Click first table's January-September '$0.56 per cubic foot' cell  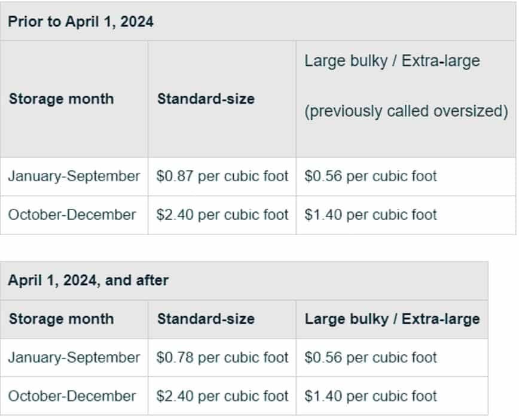point(371,176)
